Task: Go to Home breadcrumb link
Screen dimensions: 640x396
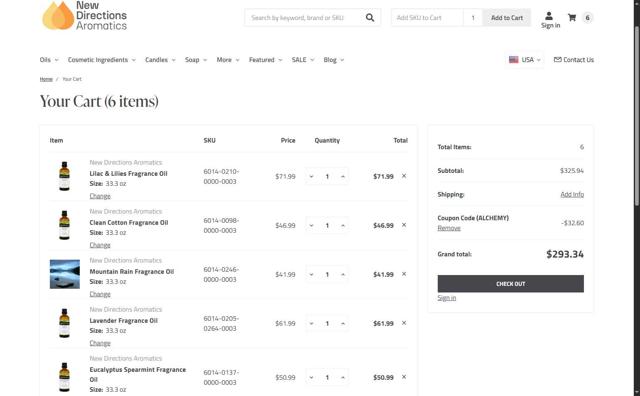Action: point(46,79)
